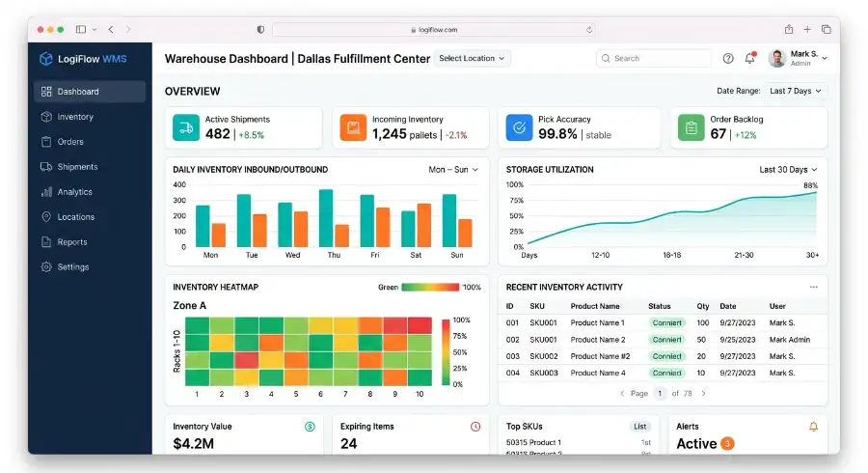Click the orange Active alerts count badge
Image resolution: width=868 pixels, height=473 pixels.
click(x=727, y=444)
